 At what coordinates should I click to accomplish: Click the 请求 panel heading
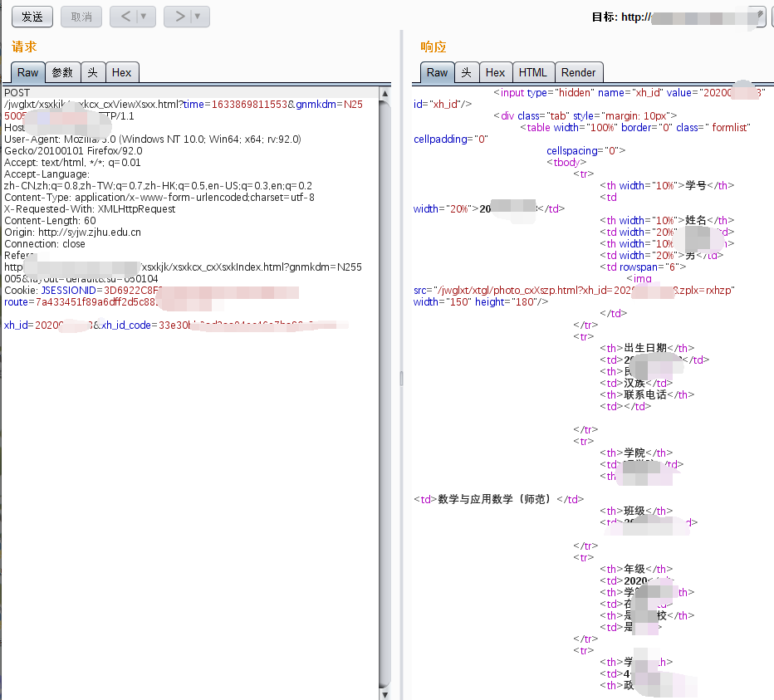pyautogui.click(x=24, y=47)
